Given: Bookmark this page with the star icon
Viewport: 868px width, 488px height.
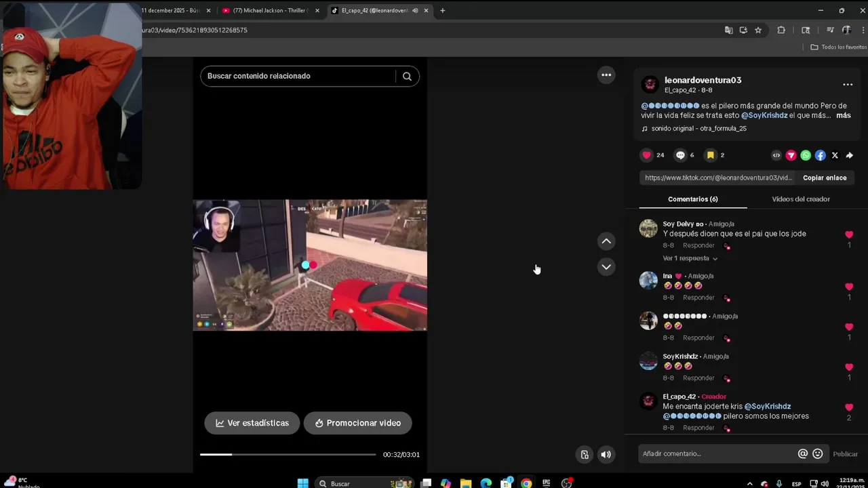Looking at the screenshot, I should point(758,30).
